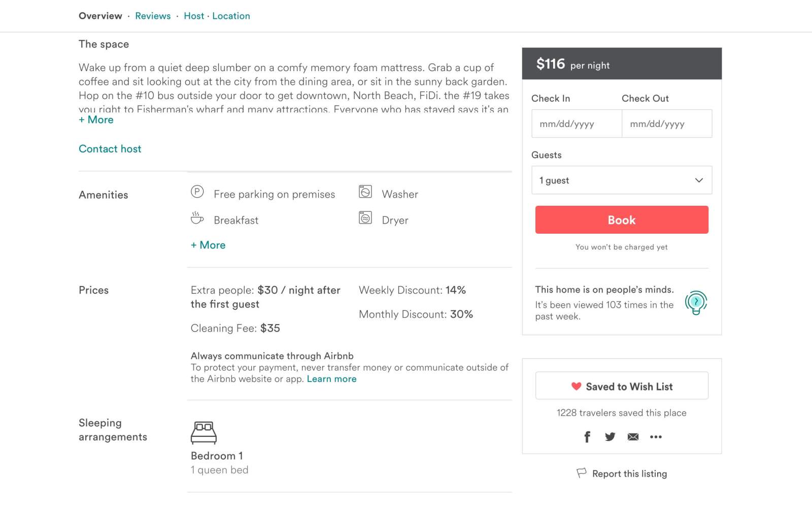Click the Facebook share icon
The width and height of the screenshot is (812, 508).
click(587, 437)
